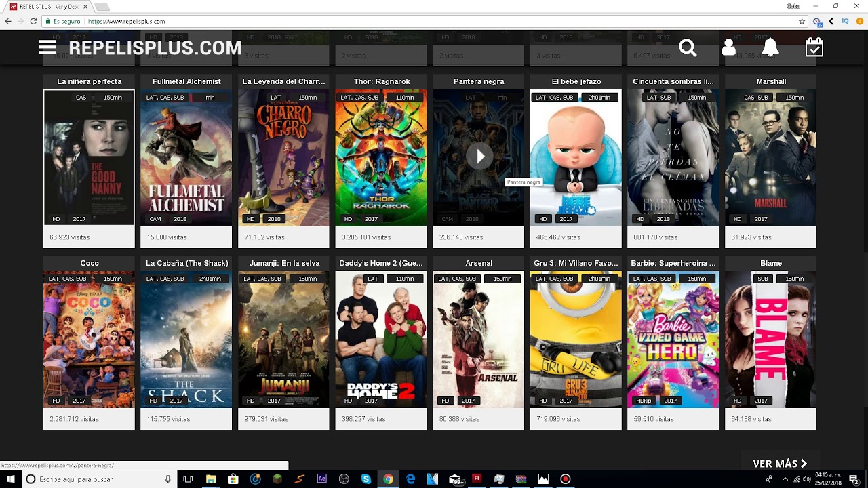Select Gru 3 minion poster
Image resolution: width=868 pixels, height=488 pixels.
pos(576,339)
